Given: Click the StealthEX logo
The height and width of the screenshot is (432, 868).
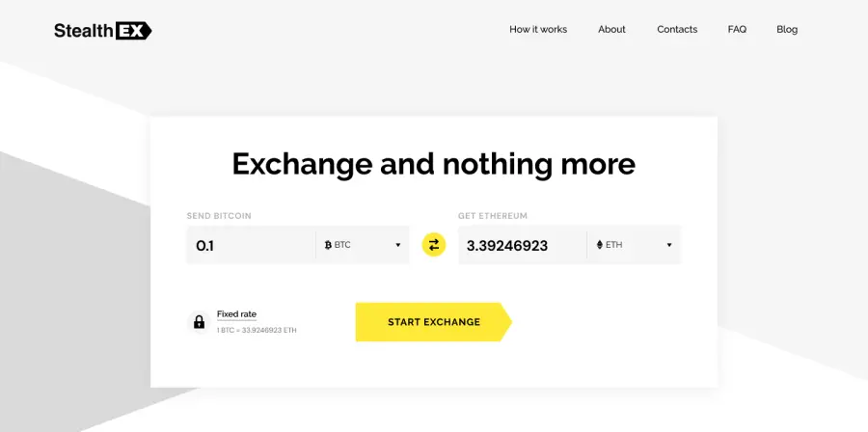Looking at the screenshot, I should (x=103, y=31).
